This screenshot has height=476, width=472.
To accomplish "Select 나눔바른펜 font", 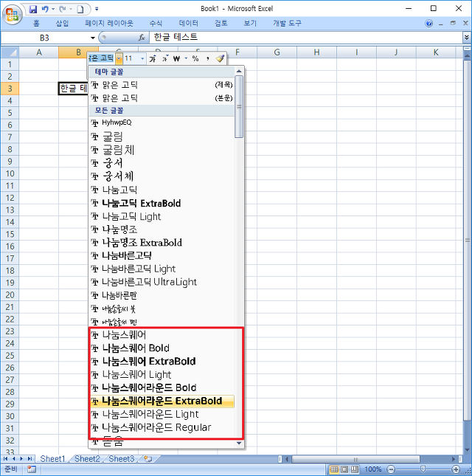I will pyautogui.click(x=162, y=295).
